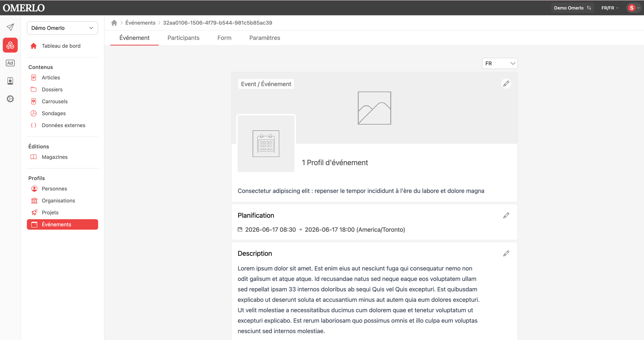644x340 pixels.
Task: Click the start date 2026-06-17 08:30
Action: tap(270, 230)
